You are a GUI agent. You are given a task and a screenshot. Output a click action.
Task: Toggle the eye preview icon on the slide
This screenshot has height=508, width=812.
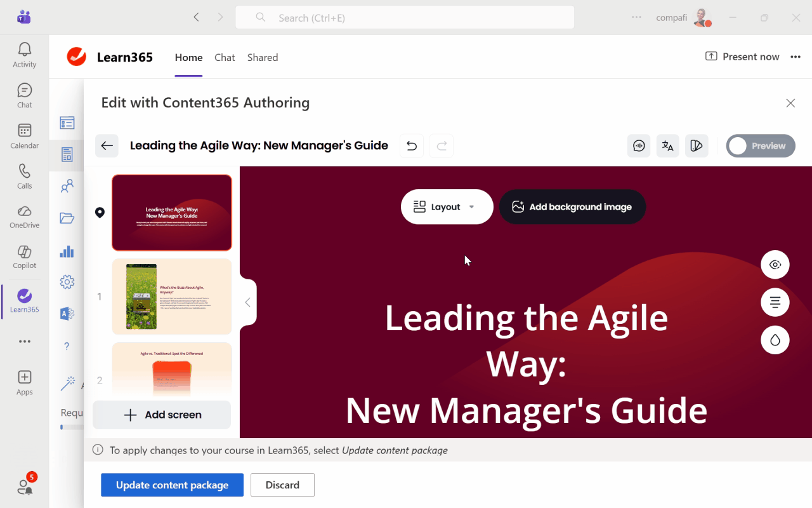click(775, 264)
